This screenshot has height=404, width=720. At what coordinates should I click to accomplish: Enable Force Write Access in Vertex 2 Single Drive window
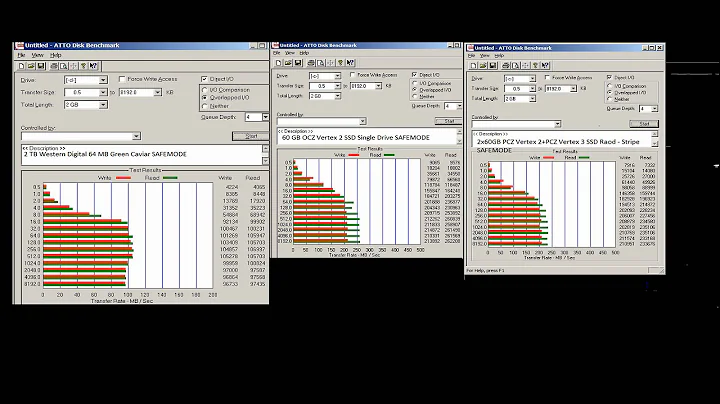pos(353,74)
